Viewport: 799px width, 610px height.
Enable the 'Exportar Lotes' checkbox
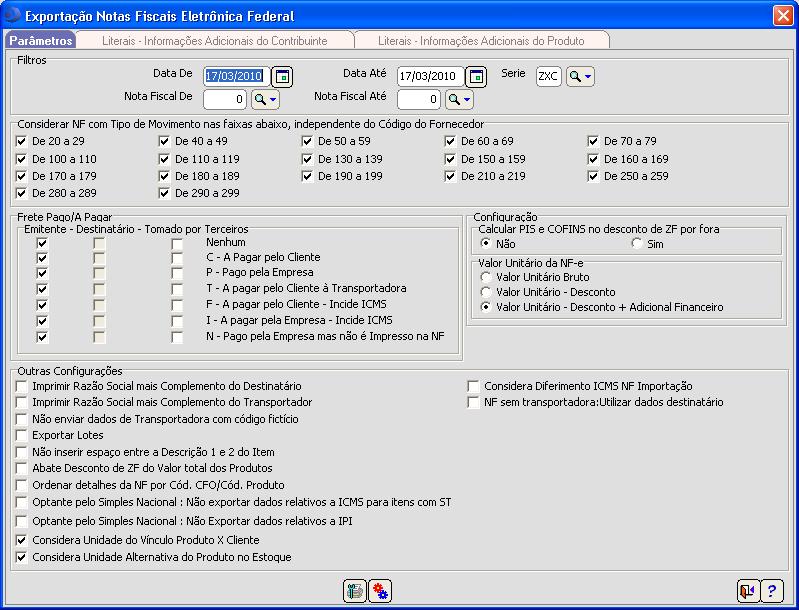click(22, 435)
